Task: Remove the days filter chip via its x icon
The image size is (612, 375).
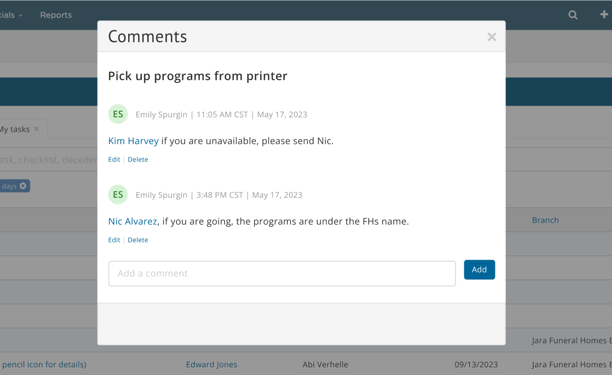Action: pyautogui.click(x=23, y=186)
